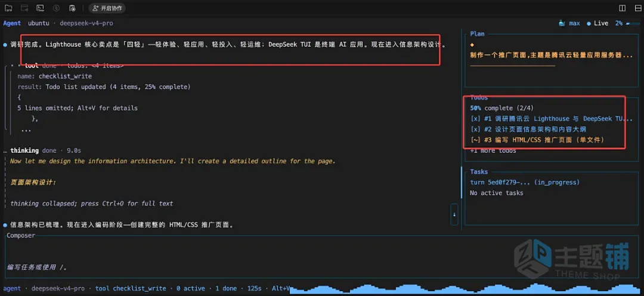This screenshot has height=296, width=644.
Task: Click the clipboard record icon
Action: [72, 8]
